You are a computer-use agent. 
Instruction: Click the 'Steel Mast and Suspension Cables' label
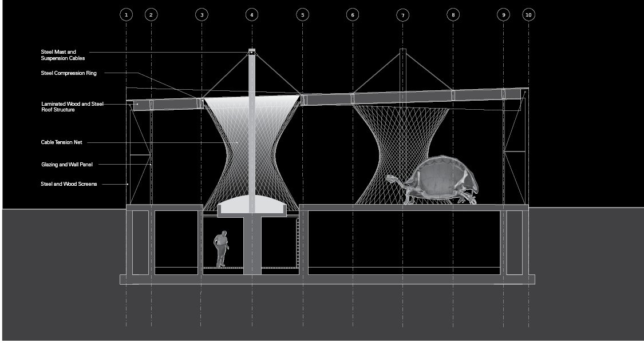tap(63, 55)
